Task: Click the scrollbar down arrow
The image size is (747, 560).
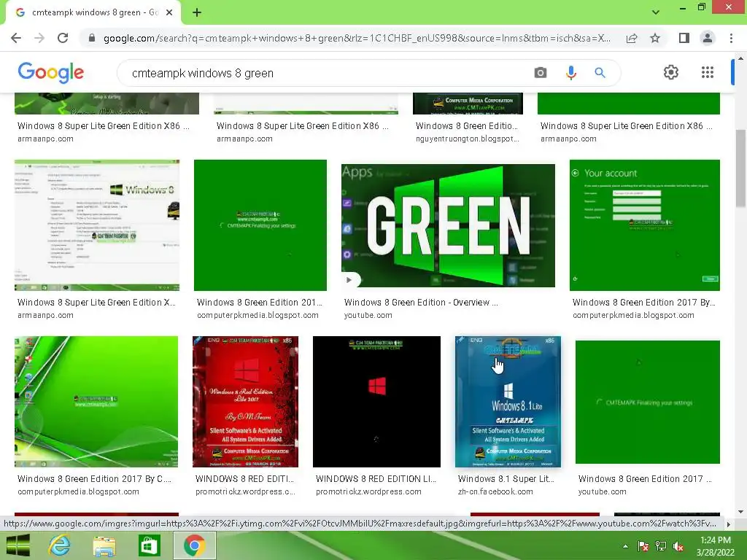Action: click(740, 512)
